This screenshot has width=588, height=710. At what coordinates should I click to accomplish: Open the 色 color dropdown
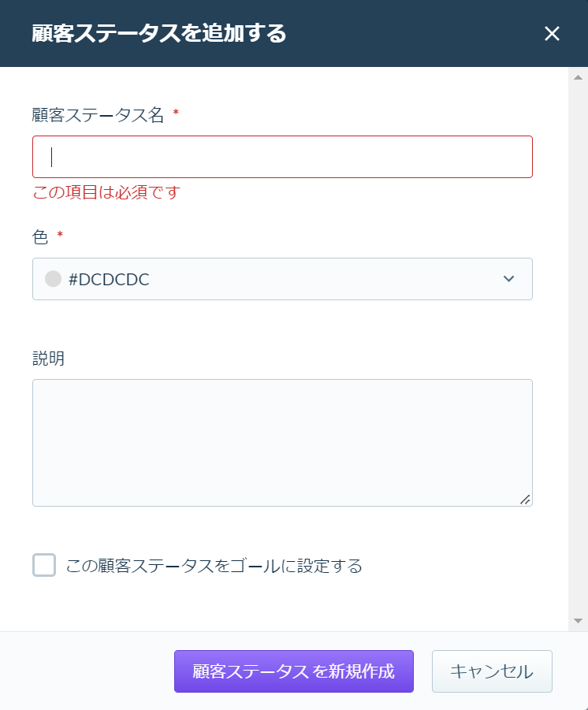282,279
